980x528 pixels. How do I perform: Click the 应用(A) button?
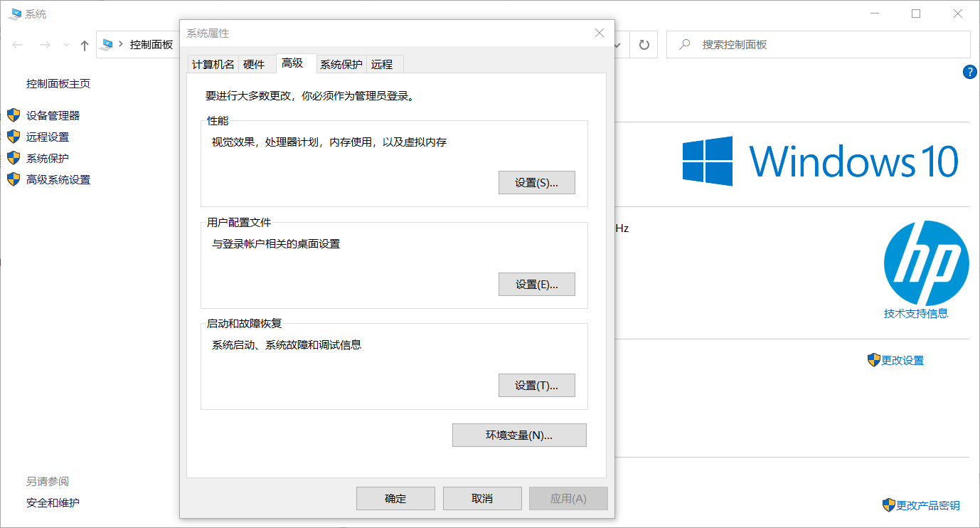(x=568, y=498)
